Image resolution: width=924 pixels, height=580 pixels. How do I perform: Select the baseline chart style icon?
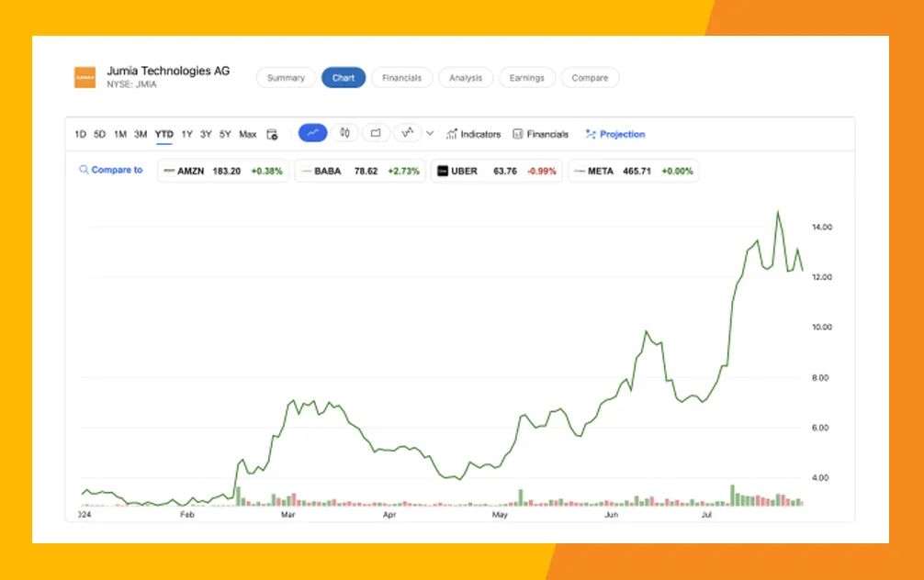pyautogui.click(x=408, y=133)
